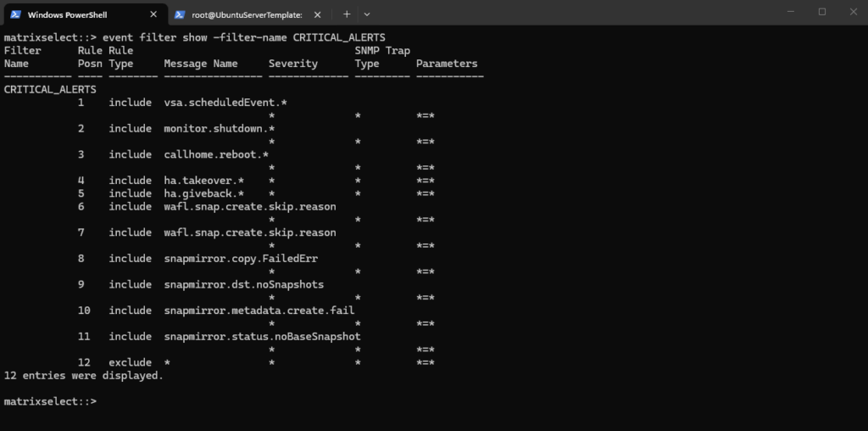Close the Windows PowerShell tab
This screenshot has width=868, height=431.
[x=153, y=15]
